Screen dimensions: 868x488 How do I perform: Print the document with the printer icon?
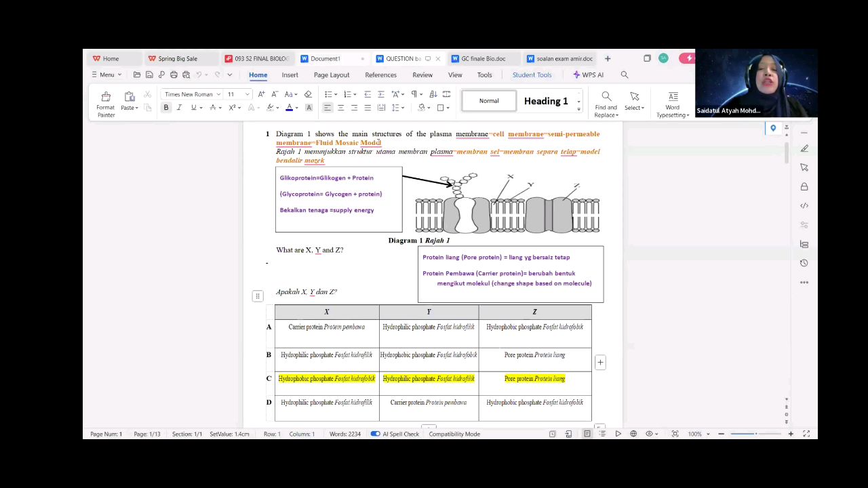tap(174, 75)
